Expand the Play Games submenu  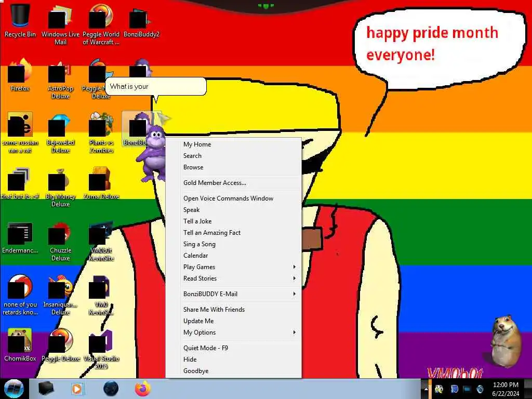coord(240,267)
